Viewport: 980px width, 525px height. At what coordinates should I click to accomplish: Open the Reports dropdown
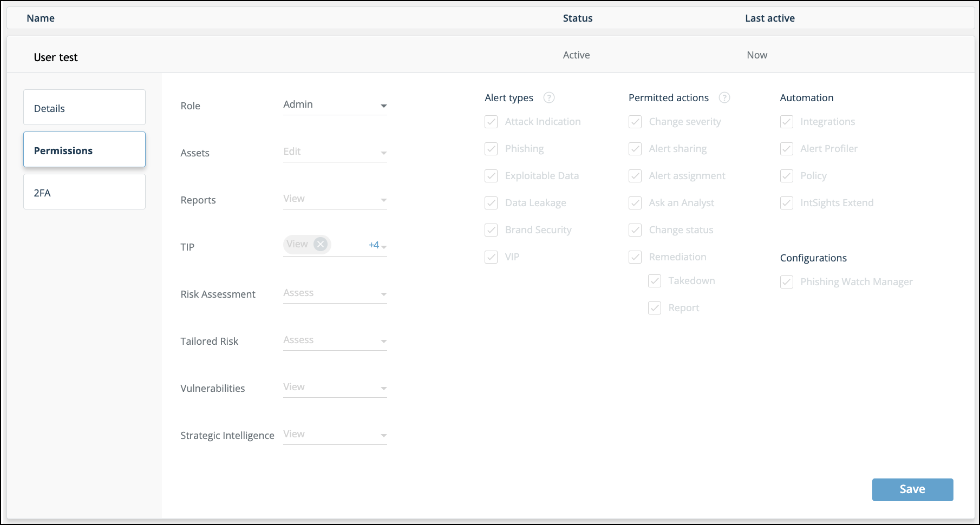click(335, 199)
